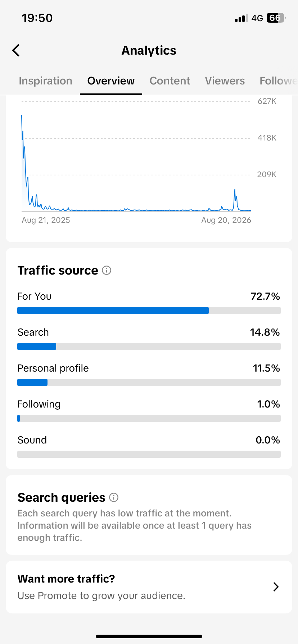The height and width of the screenshot is (644, 298).
Task: Tap the For You traffic bar
Action: point(149,310)
